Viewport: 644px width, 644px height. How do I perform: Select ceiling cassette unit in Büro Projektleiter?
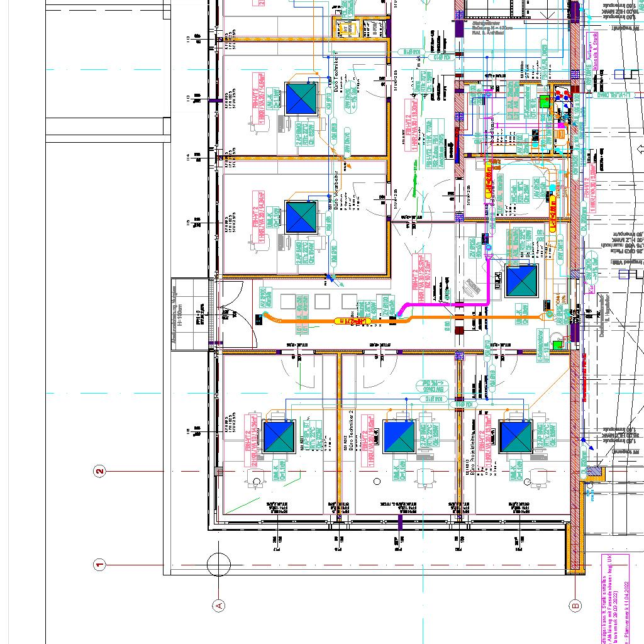(516, 436)
